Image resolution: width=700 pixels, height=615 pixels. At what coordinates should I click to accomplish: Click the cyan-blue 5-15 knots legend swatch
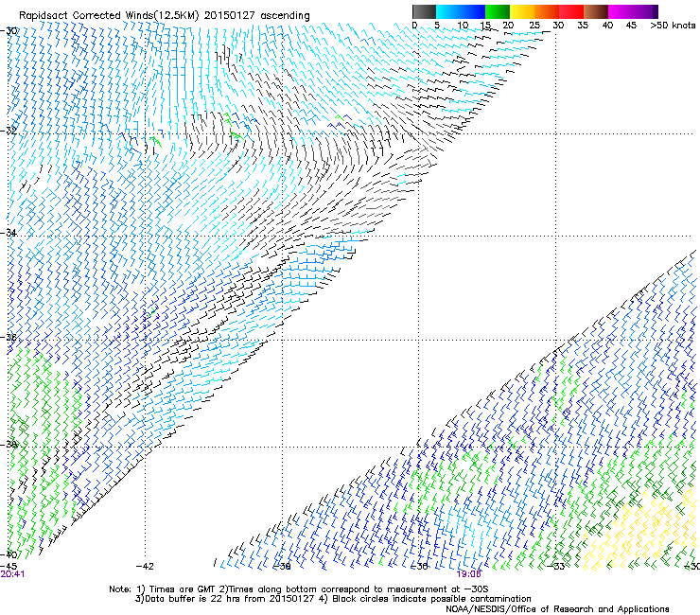pos(461,11)
